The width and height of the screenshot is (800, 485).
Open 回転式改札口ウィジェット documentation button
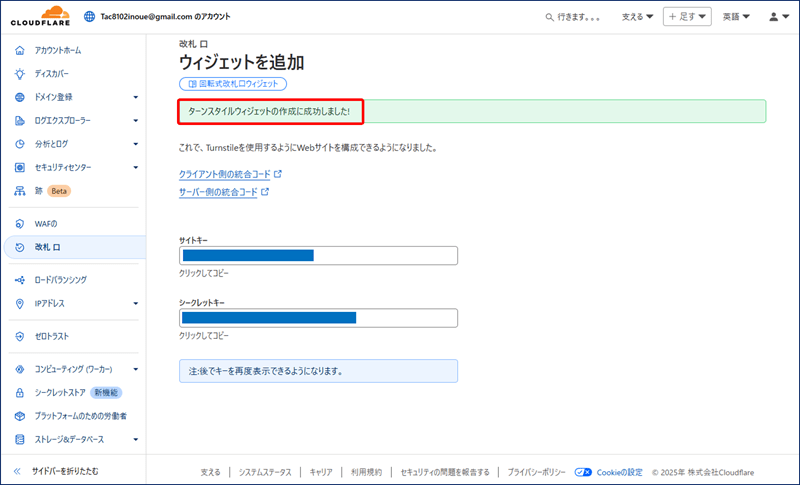click(233, 84)
